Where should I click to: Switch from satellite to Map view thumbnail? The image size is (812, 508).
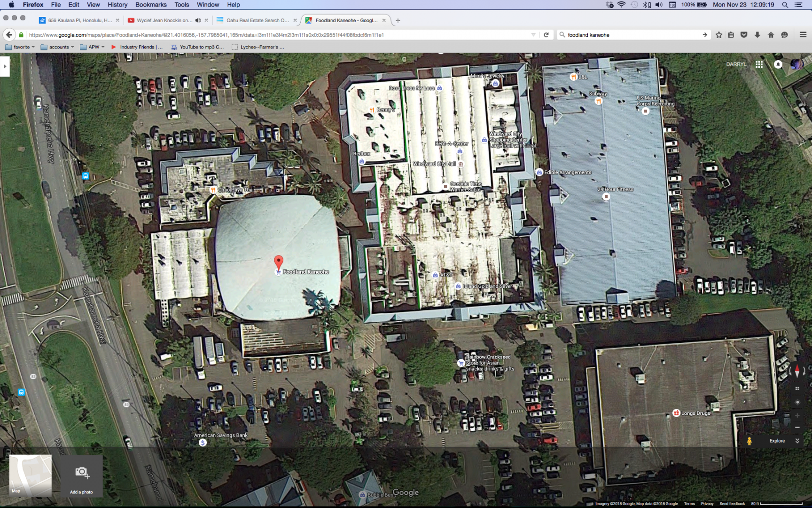(x=31, y=476)
